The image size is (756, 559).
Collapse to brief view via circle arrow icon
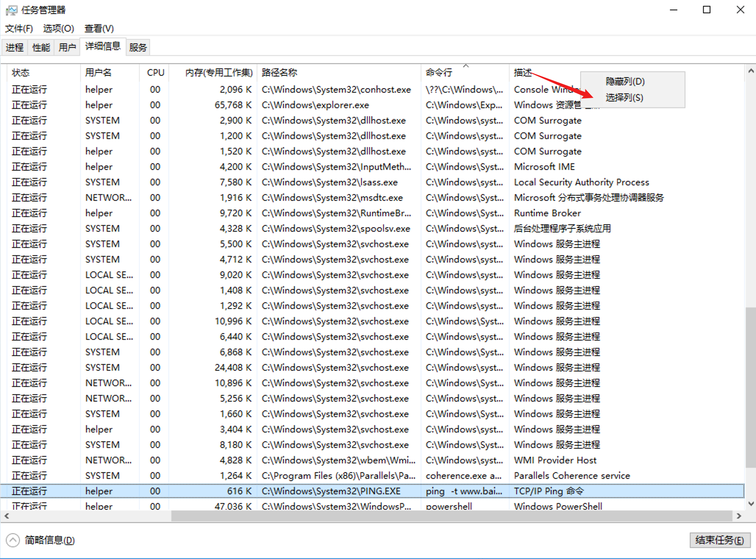pyautogui.click(x=13, y=540)
